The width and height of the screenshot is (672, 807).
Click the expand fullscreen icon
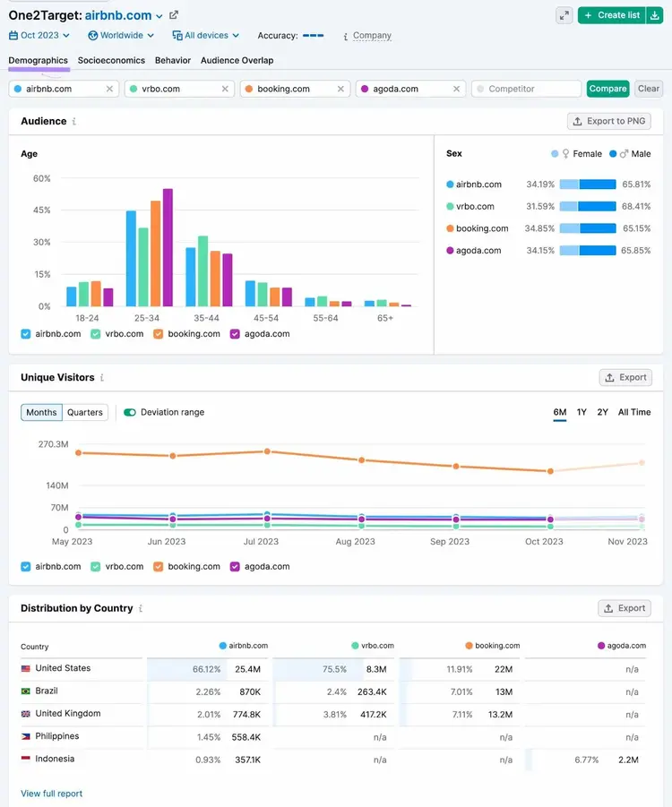(564, 15)
